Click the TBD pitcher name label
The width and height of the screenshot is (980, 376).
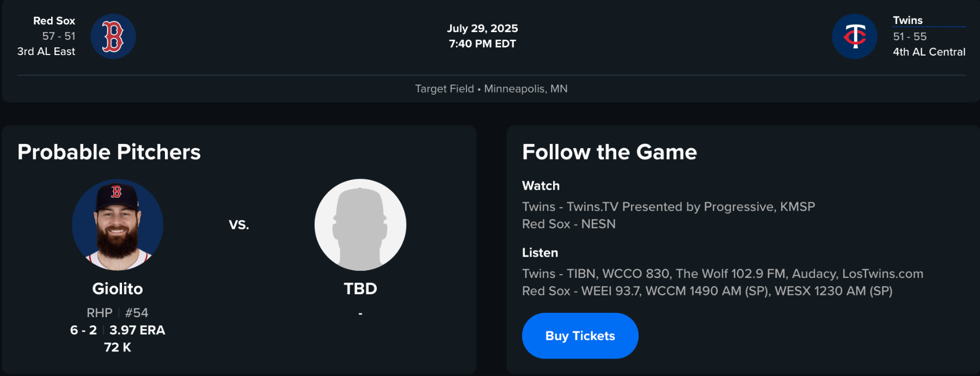tap(360, 289)
